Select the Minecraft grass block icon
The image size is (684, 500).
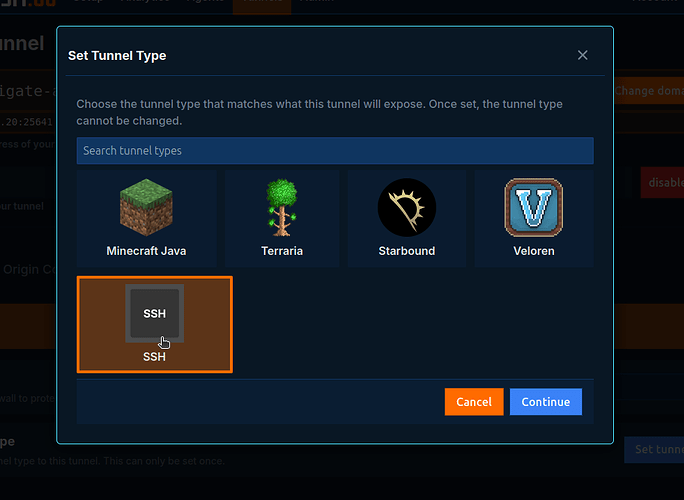[x=146, y=207]
